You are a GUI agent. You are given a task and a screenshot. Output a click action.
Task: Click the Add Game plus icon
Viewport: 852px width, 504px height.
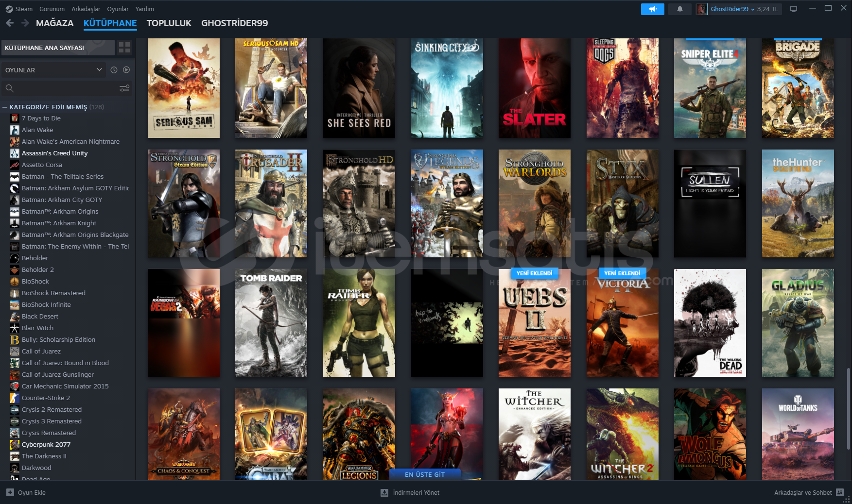tap(10, 492)
